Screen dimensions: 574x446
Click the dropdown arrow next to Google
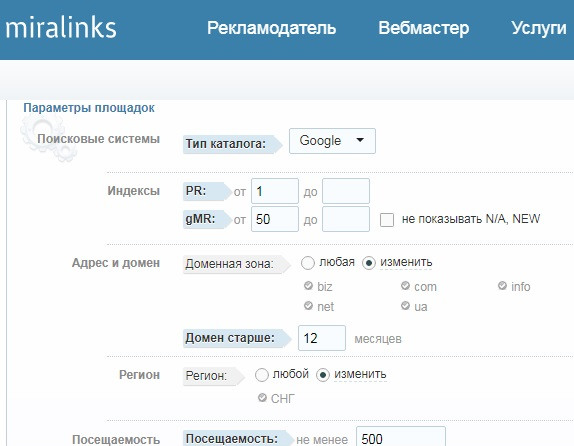(x=360, y=140)
